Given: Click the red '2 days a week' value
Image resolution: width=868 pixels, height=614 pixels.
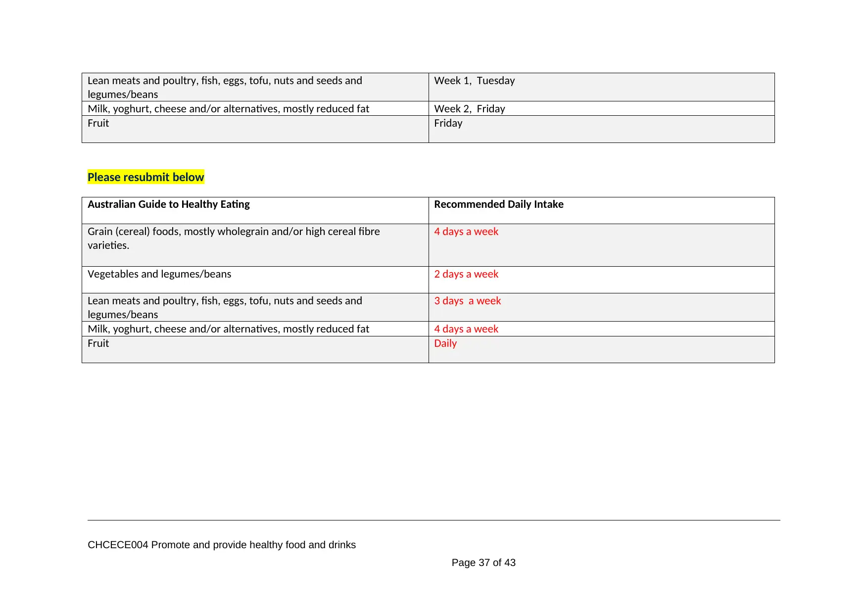Looking at the screenshot, I should coord(466,274).
